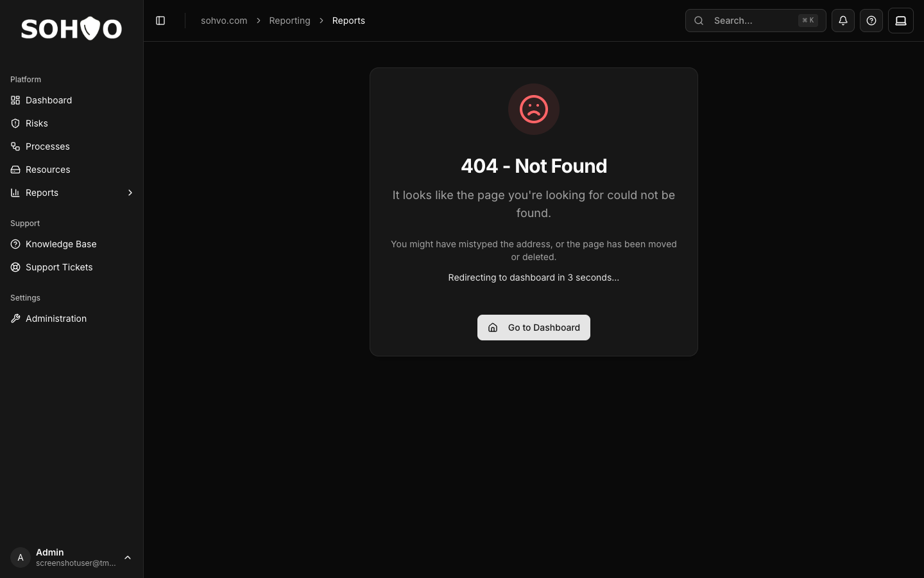Click the sohvo.com breadcrumb
This screenshot has width=924, height=578.
click(x=224, y=21)
